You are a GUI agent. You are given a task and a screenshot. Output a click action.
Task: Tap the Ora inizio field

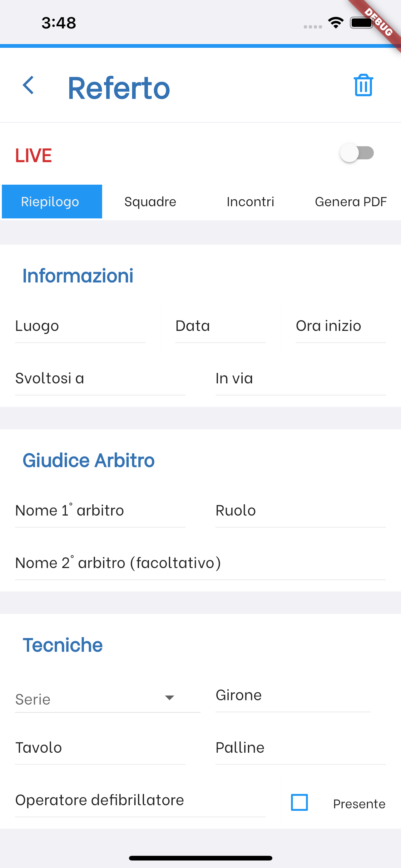point(340,326)
